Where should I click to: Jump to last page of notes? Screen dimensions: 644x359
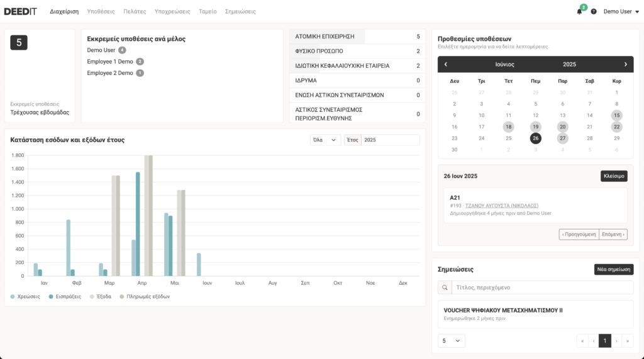[627, 341]
